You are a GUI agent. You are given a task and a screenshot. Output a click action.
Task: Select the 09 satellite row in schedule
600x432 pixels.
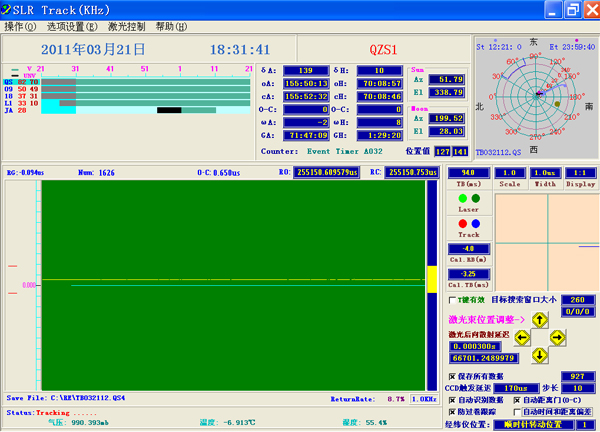pyautogui.click(x=126, y=89)
